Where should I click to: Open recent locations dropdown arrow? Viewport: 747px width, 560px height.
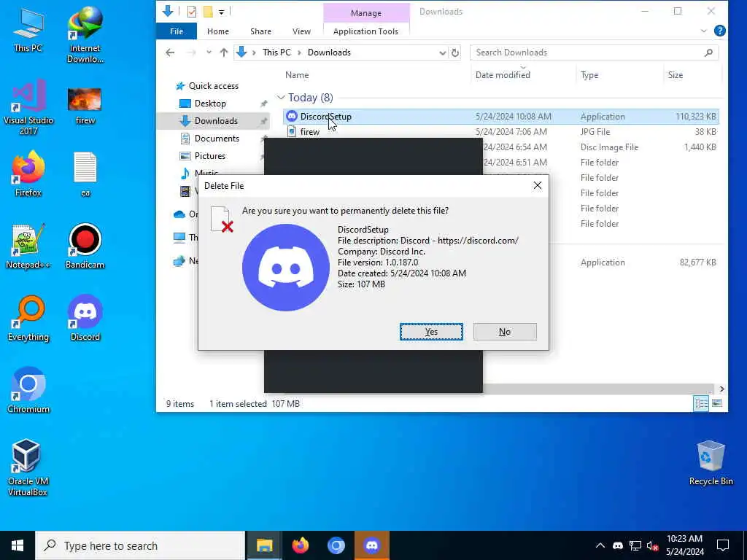pos(209,52)
